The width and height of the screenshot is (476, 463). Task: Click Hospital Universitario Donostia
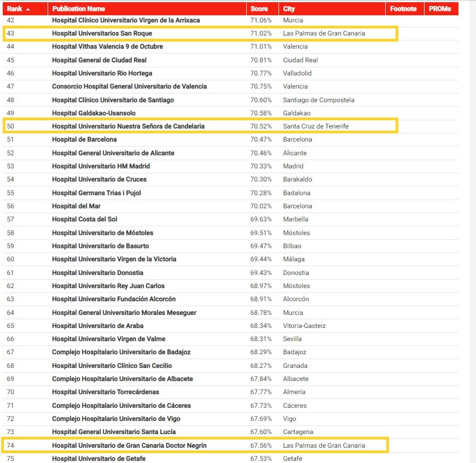(x=98, y=273)
